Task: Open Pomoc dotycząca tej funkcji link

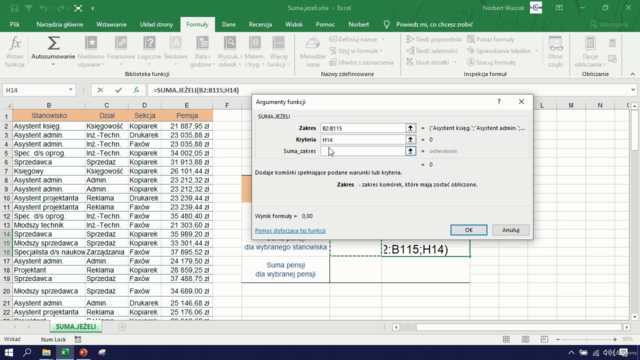Action: [290, 231]
